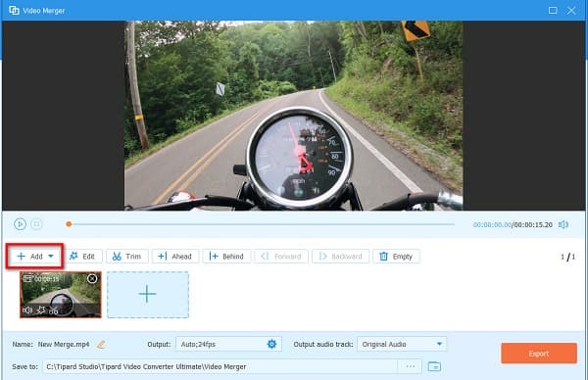The image size is (588, 380).
Task: Play the merged video preview
Action: coord(20,224)
